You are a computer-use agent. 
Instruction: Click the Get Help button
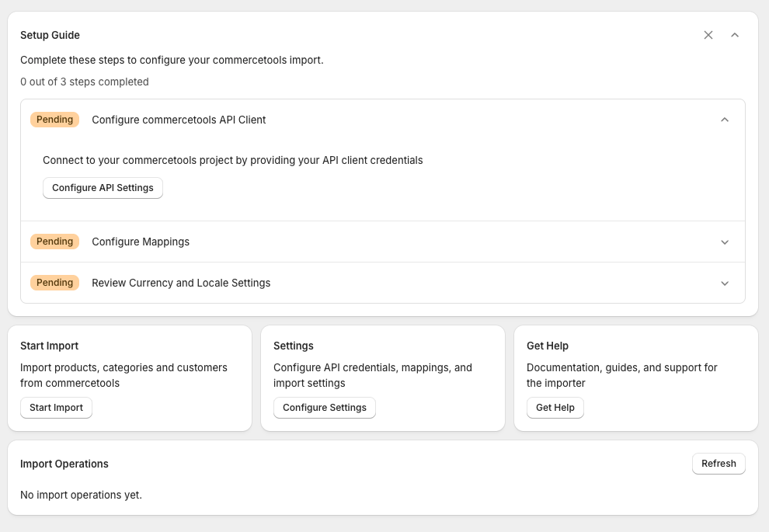[x=555, y=408]
